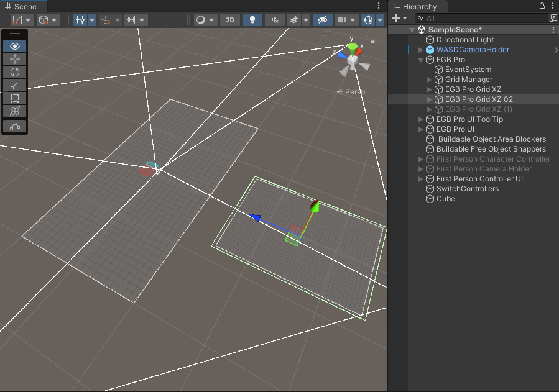559x392 pixels.
Task: Open the camera settings dropdown arrow
Action: coord(353,20)
